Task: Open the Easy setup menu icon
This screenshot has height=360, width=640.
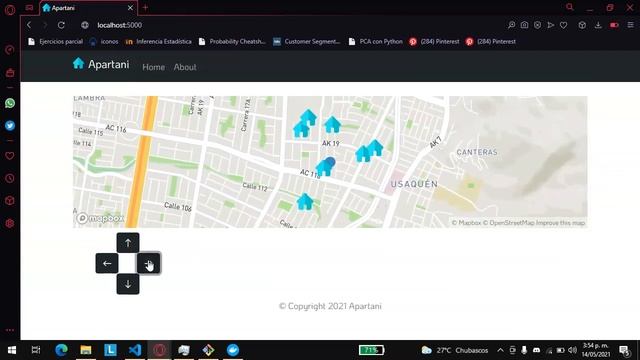Action: point(631,25)
